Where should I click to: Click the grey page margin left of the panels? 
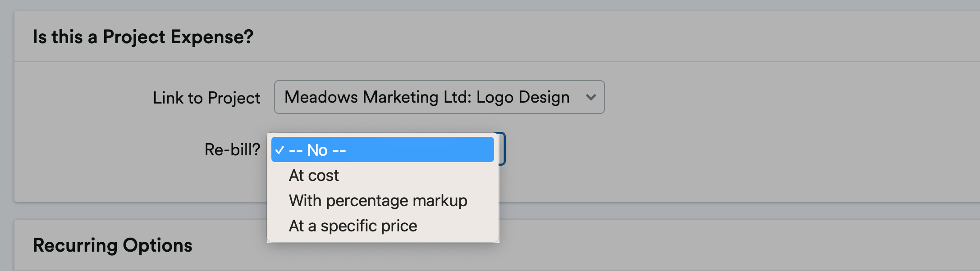click(6, 135)
